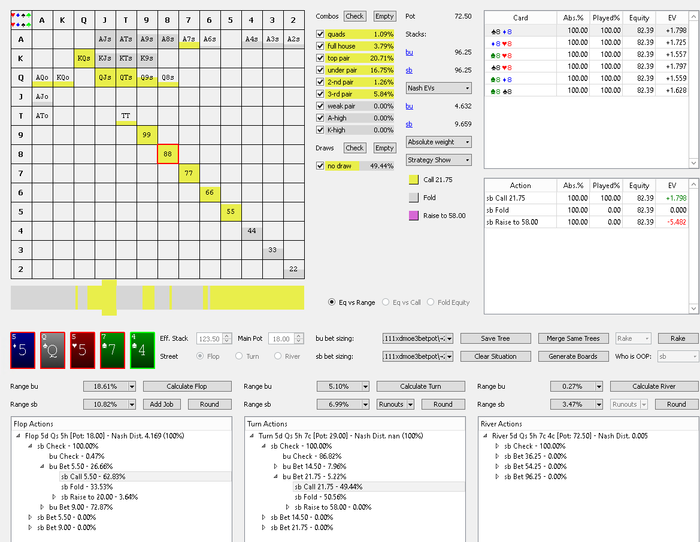Select the Queen of spades board card
This screenshot has width=700, height=542.
pos(53,350)
